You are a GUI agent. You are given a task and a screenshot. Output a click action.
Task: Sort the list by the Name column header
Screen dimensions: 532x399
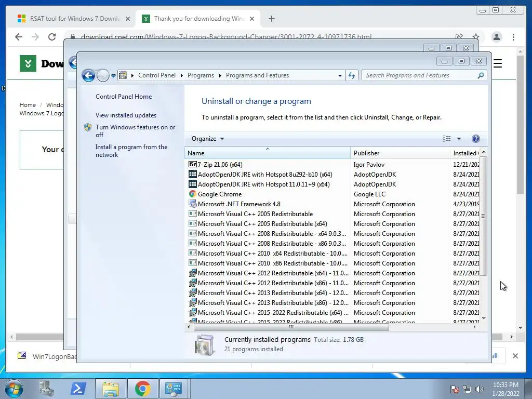click(x=268, y=153)
